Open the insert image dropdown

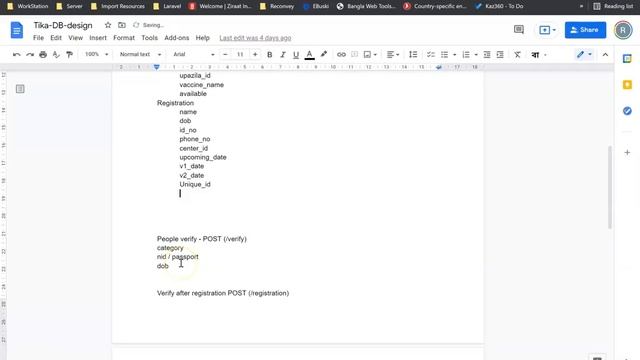[x=370, y=55]
